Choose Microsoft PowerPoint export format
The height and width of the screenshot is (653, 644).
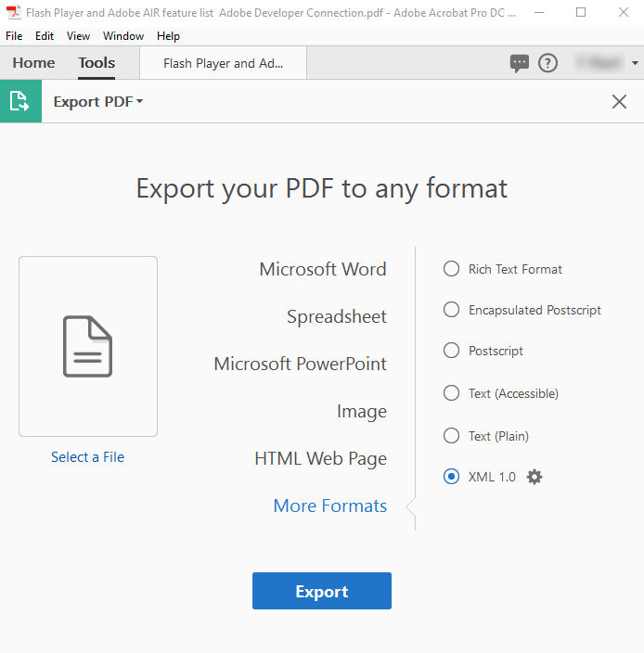tap(301, 364)
